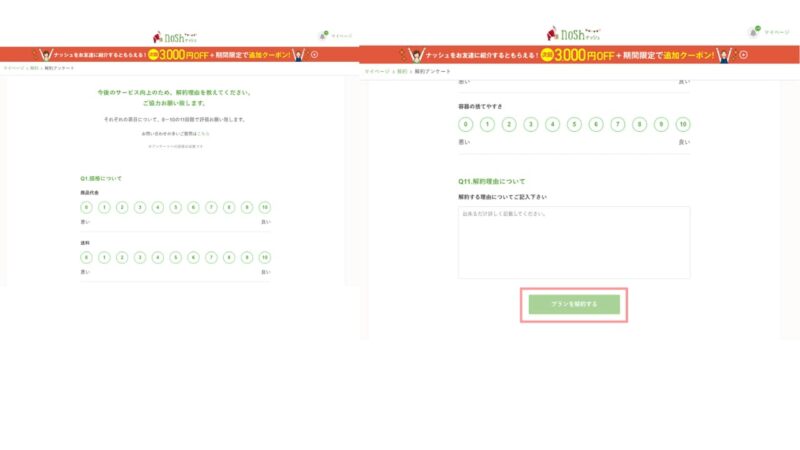Viewport: 800px width, 450px height.
Task: Open 解約 breadcrumb on the Q11 page
Action: [x=402, y=72]
